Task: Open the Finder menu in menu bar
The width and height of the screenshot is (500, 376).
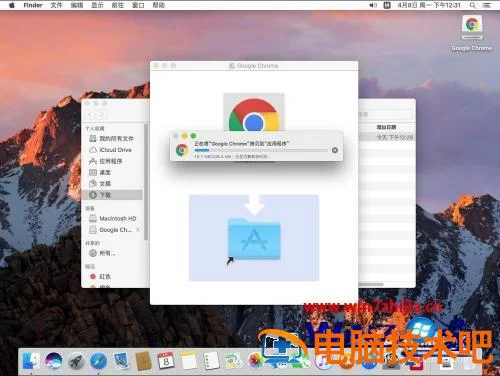Action: click(x=33, y=5)
